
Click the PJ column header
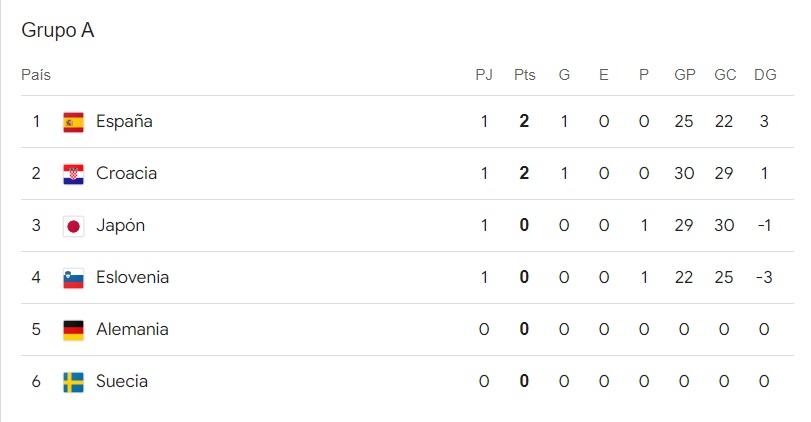(484, 75)
